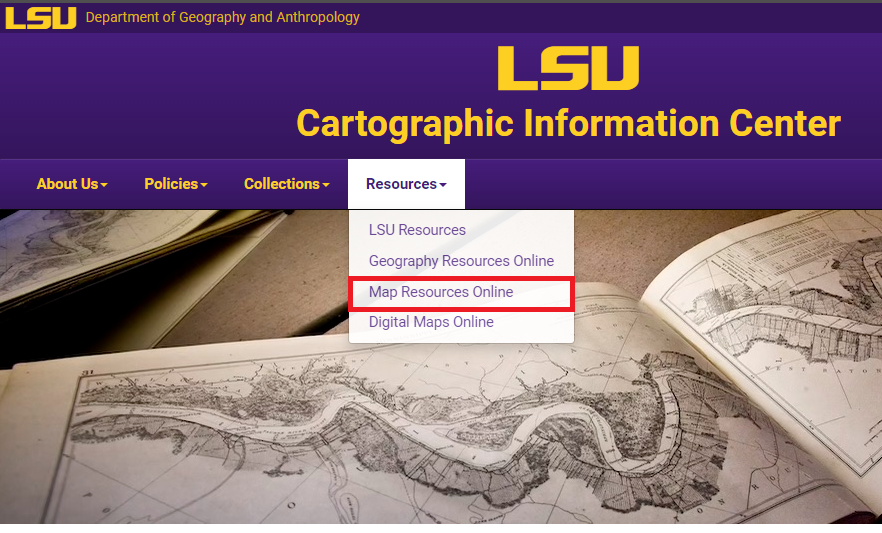Expand the Policies dropdown menu

point(176,184)
